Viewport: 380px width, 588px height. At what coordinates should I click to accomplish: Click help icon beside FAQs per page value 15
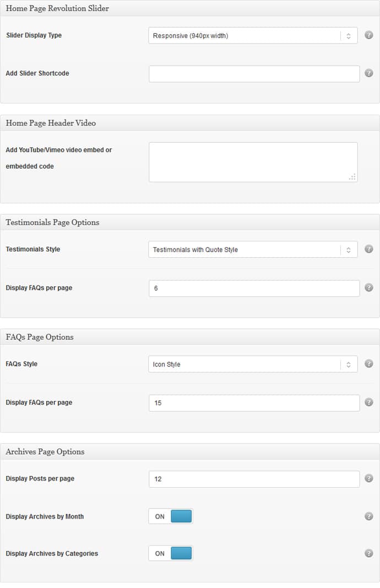tap(369, 402)
